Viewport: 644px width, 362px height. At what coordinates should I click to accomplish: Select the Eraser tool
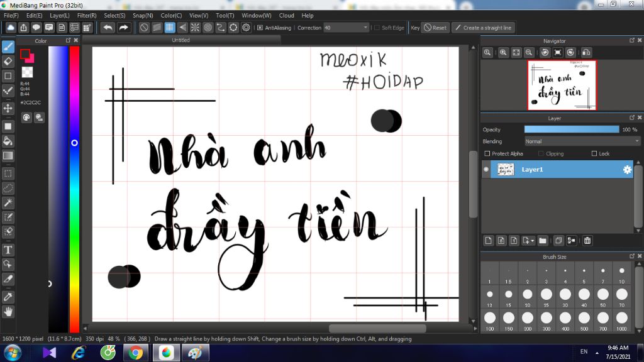[x=8, y=61]
